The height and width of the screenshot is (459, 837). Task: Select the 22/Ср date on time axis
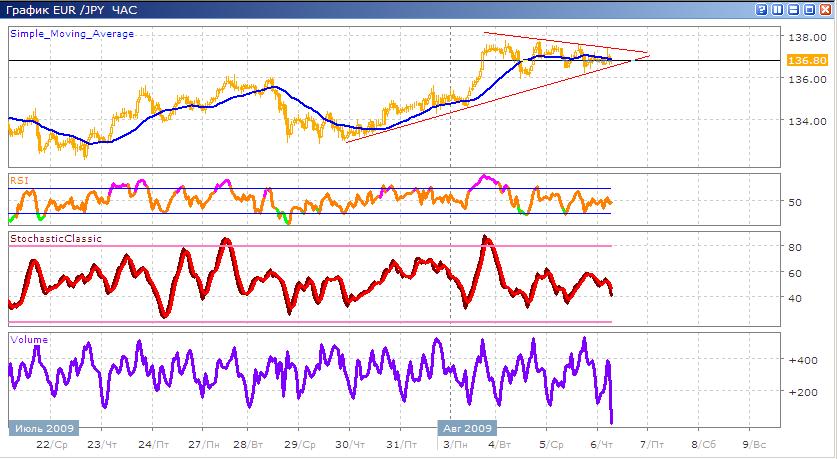click(x=52, y=443)
